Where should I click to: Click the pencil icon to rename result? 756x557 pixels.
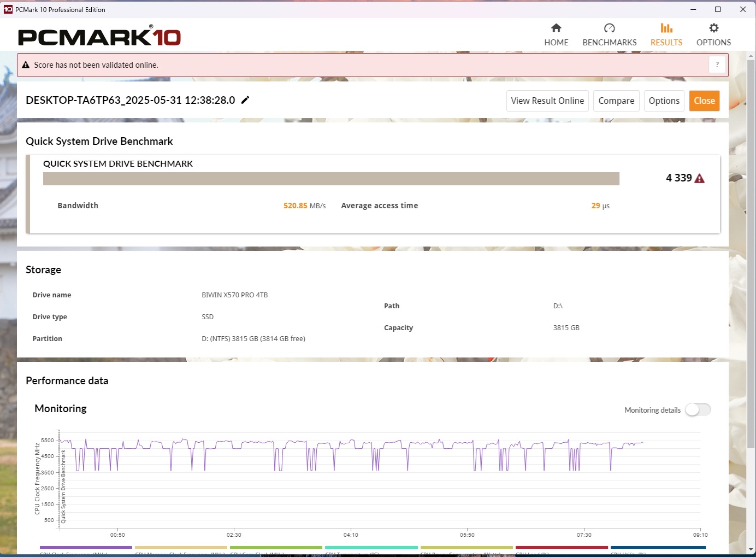[x=245, y=99]
